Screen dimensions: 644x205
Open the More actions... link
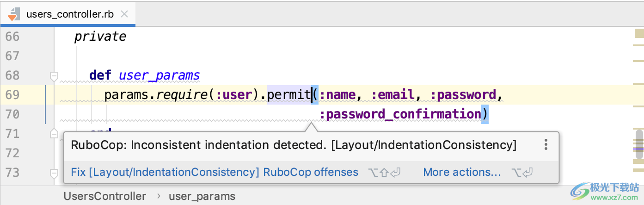point(462,172)
